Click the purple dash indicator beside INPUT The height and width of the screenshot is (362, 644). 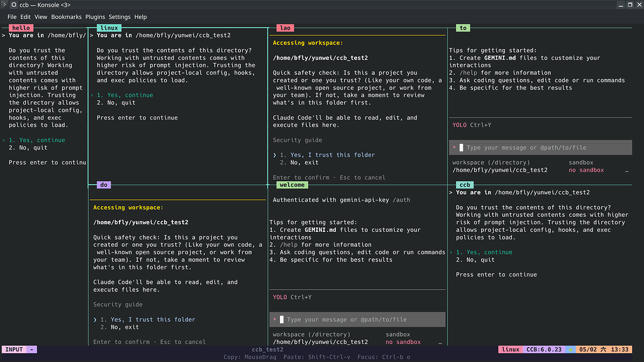(31, 349)
